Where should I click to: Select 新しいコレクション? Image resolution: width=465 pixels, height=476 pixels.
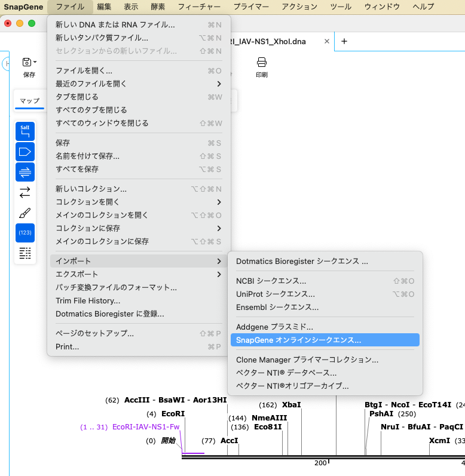coord(139,189)
